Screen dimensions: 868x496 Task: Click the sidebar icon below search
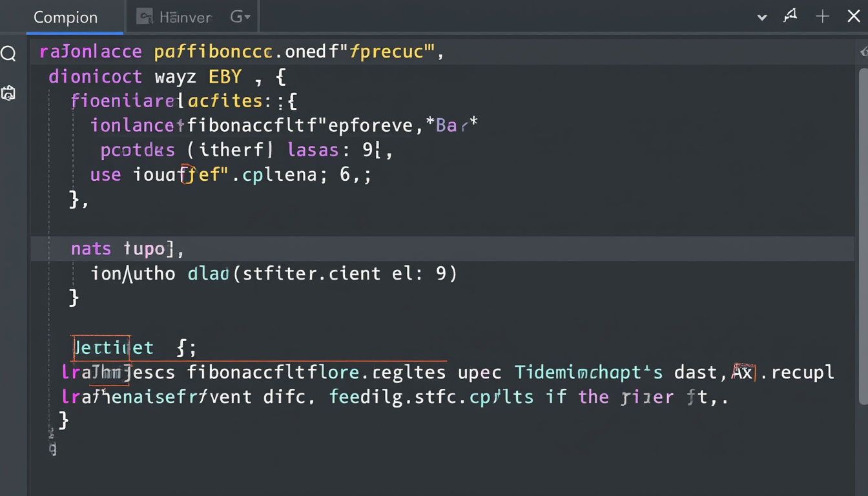click(x=8, y=94)
